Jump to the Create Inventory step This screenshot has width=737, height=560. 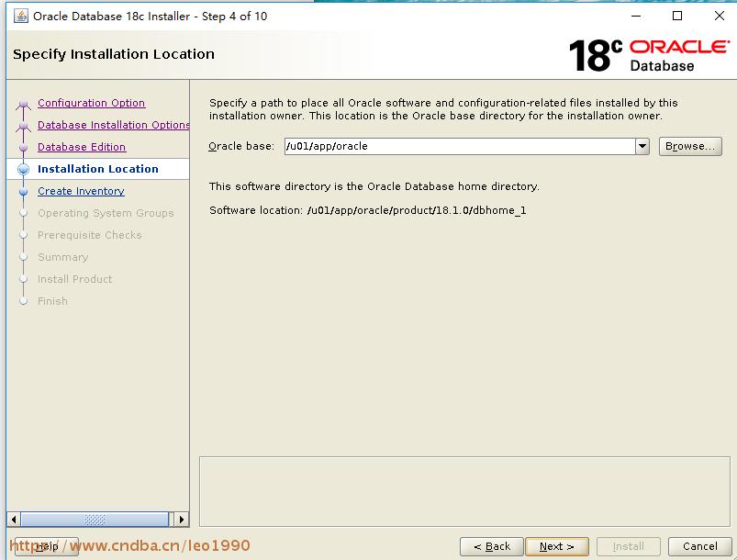(x=81, y=191)
